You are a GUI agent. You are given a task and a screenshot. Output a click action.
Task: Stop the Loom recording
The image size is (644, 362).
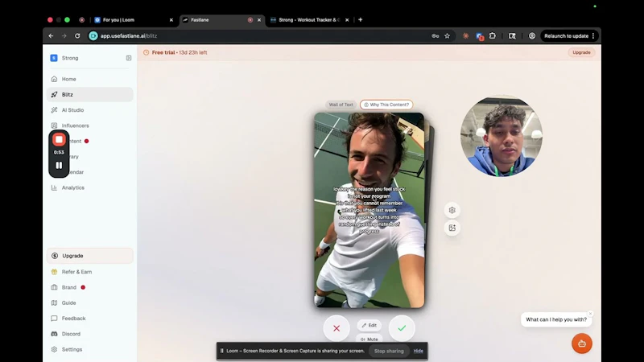(x=59, y=139)
